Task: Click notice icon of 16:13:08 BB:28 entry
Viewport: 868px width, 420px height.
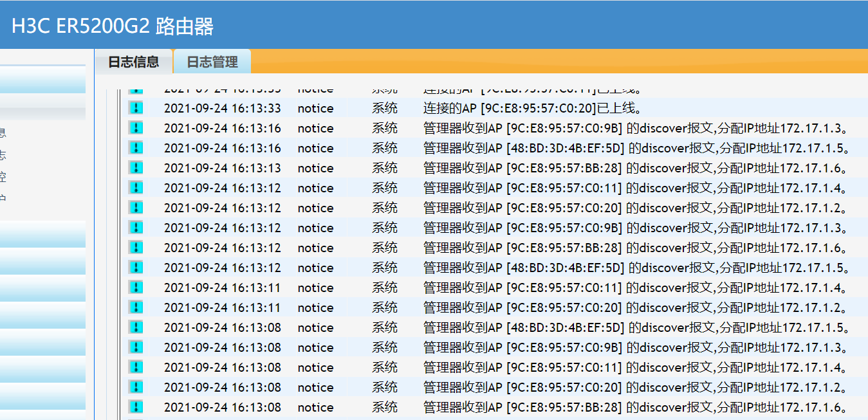Action: tap(135, 406)
